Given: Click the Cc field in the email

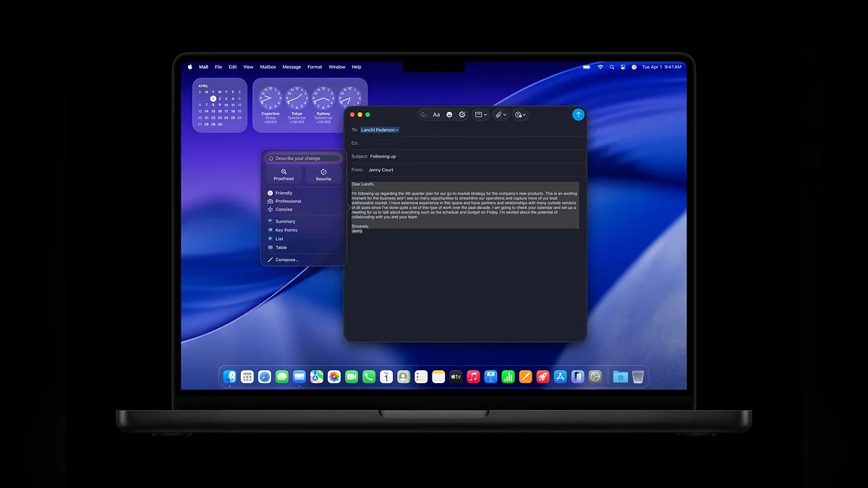Looking at the screenshot, I should point(463,143).
